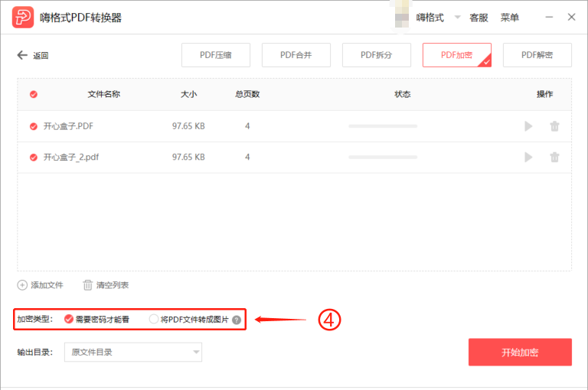Delete 开心盒子.PDF with its trash icon
The height and width of the screenshot is (390, 588).
(x=554, y=126)
